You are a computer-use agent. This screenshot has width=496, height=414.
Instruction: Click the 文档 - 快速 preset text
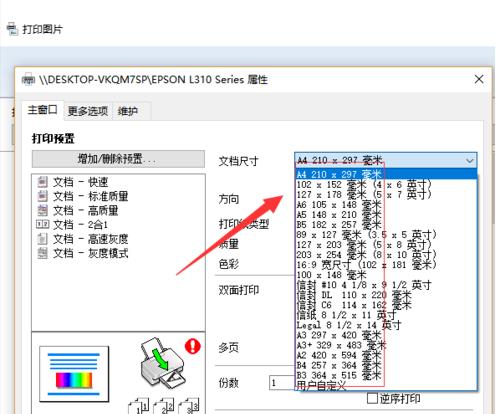[x=80, y=182]
